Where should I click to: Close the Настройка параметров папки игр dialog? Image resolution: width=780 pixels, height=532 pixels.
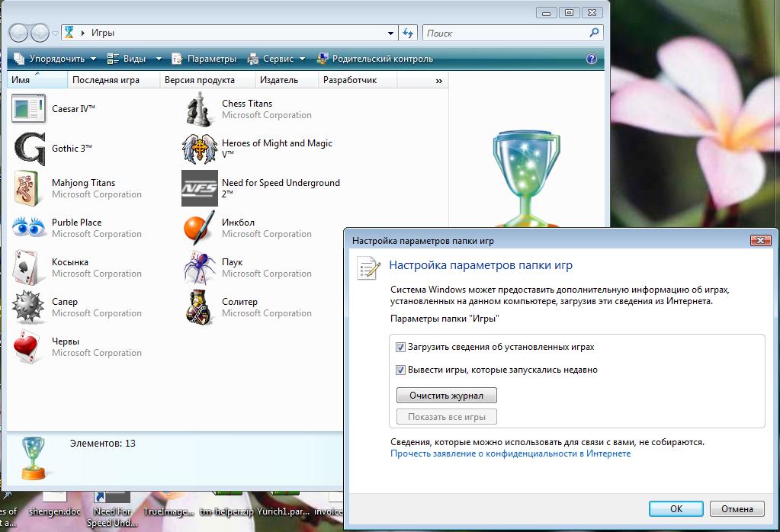pyautogui.click(x=760, y=241)
